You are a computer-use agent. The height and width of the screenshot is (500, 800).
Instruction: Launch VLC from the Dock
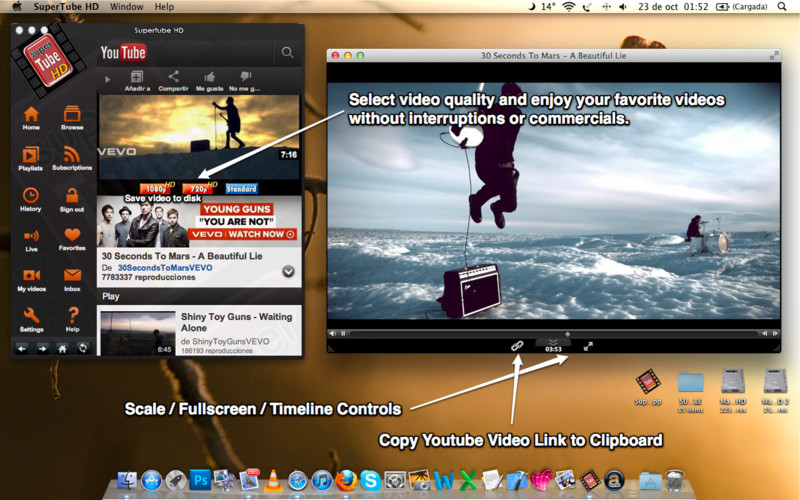tap(273, 480)
